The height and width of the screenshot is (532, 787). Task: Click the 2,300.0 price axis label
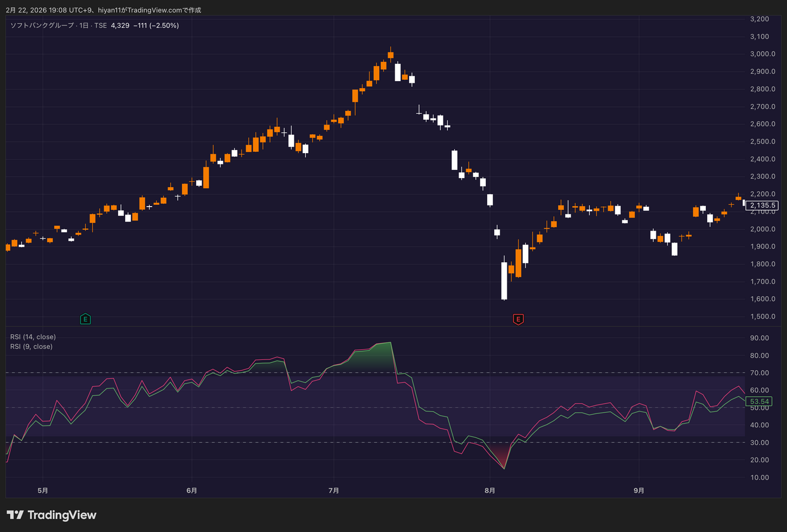[x=763, y=177]
